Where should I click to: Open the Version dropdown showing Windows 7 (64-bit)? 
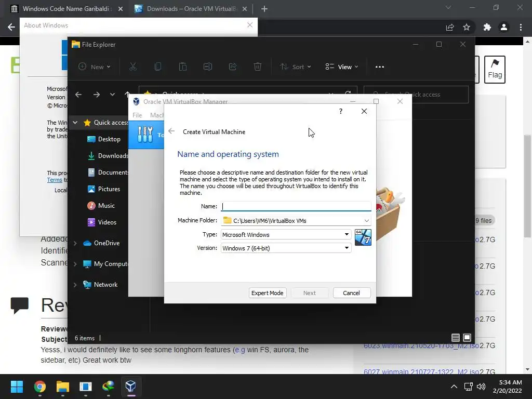(286, 248)
